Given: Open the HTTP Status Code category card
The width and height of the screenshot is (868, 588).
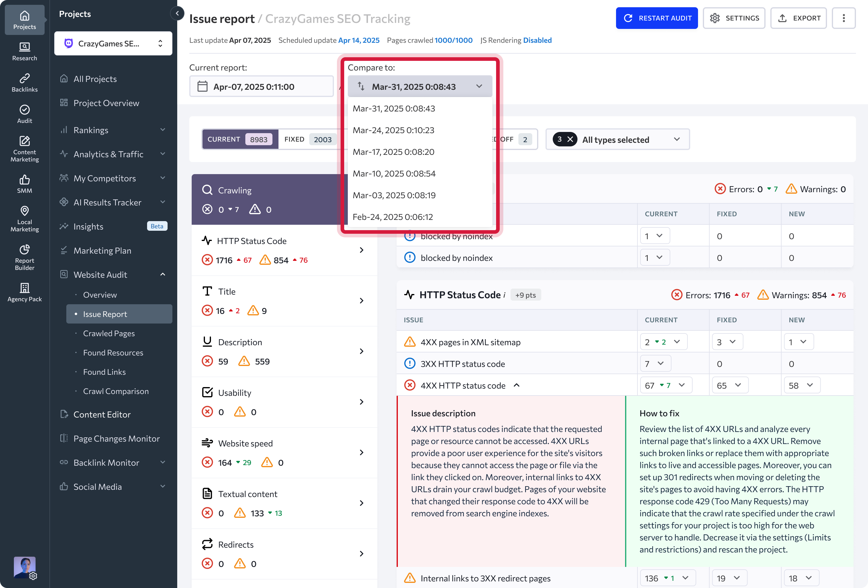Looking at the screenshot, I should point(284,250).
